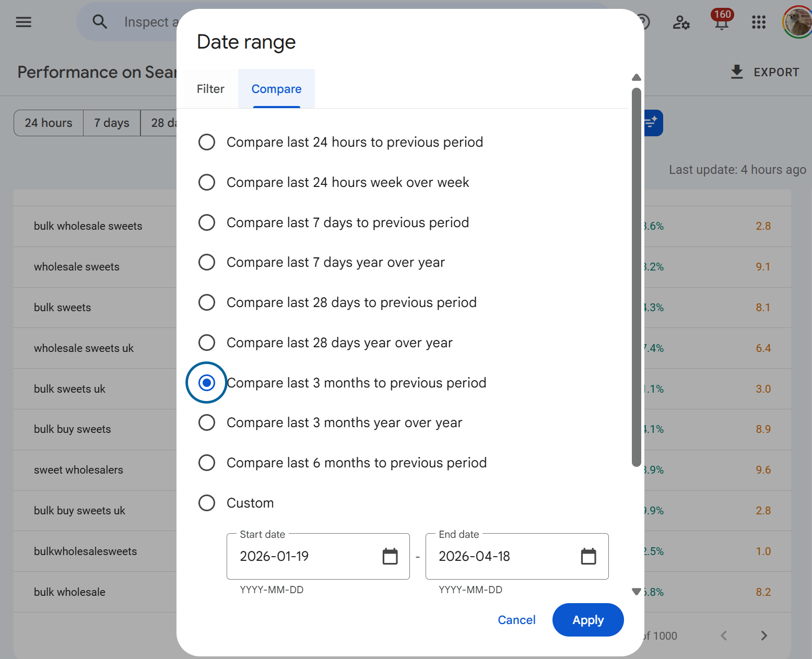Open the Google apps grid
This screenshot has height=659, width=812.
758,22
